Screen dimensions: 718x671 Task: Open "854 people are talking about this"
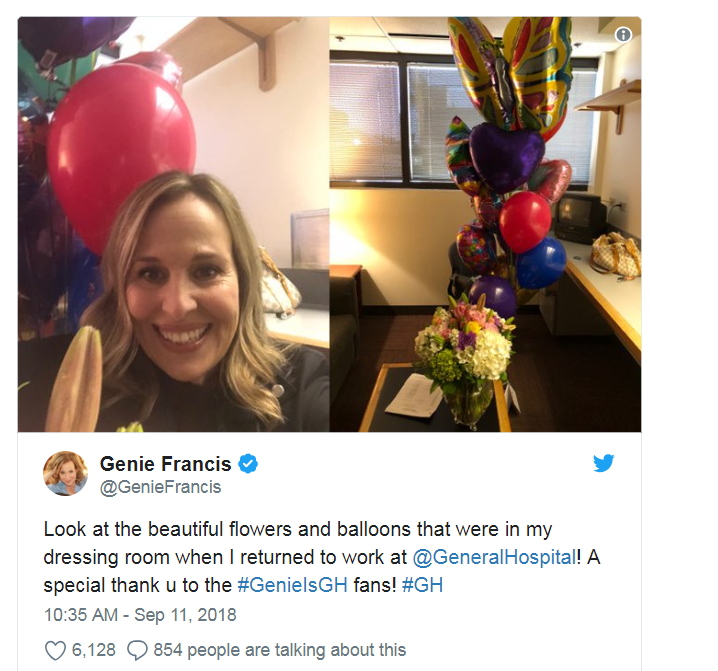[280, 650]
